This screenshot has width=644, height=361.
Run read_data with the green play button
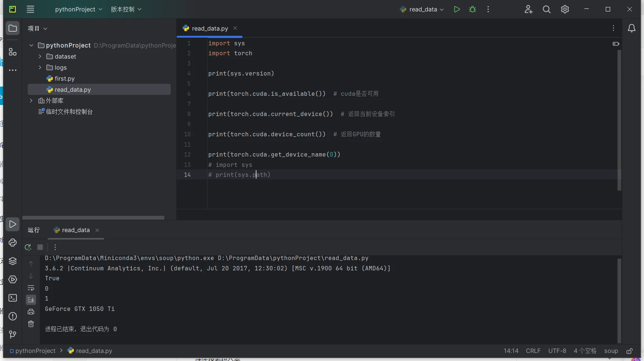pyautogui.click(x=457, y=9)
